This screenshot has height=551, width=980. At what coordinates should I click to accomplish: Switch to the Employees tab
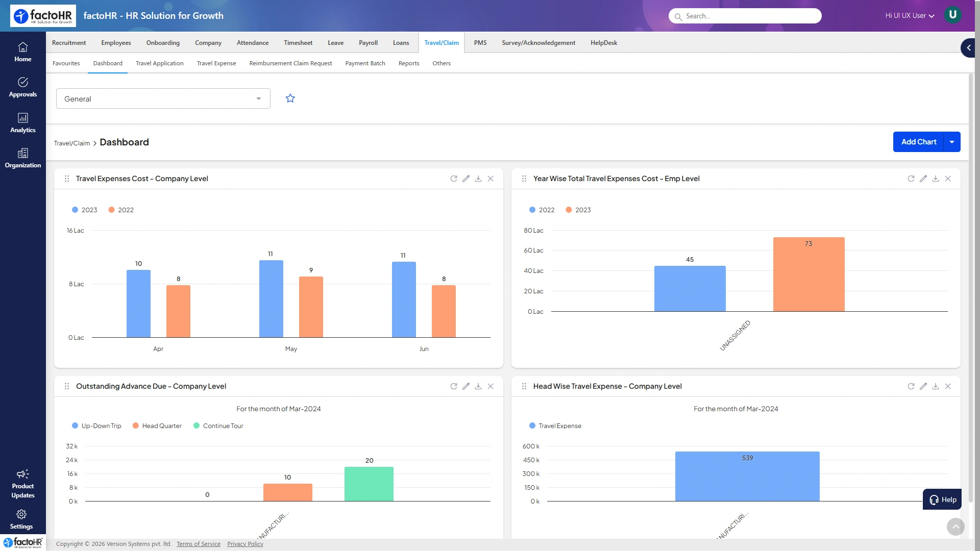(x=116, y=43)
